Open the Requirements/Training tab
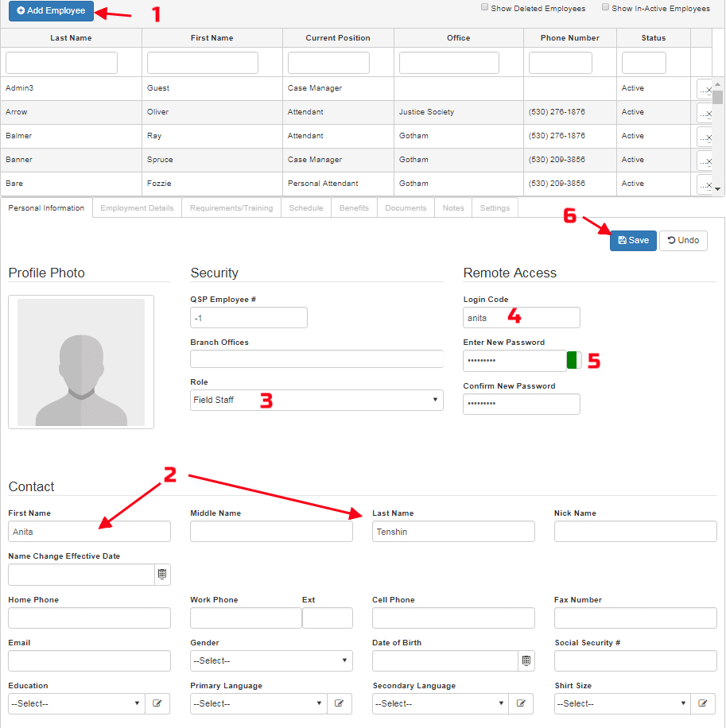 point(231,207)
